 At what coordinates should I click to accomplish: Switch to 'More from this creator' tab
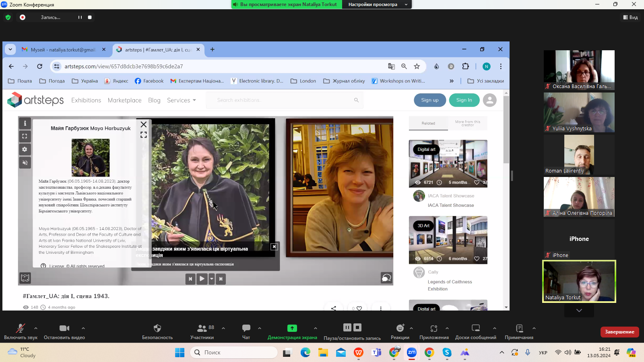tap(467, 123)
